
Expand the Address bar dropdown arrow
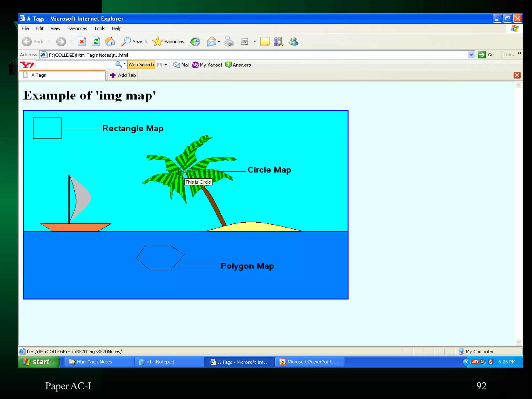pos(471,55)
